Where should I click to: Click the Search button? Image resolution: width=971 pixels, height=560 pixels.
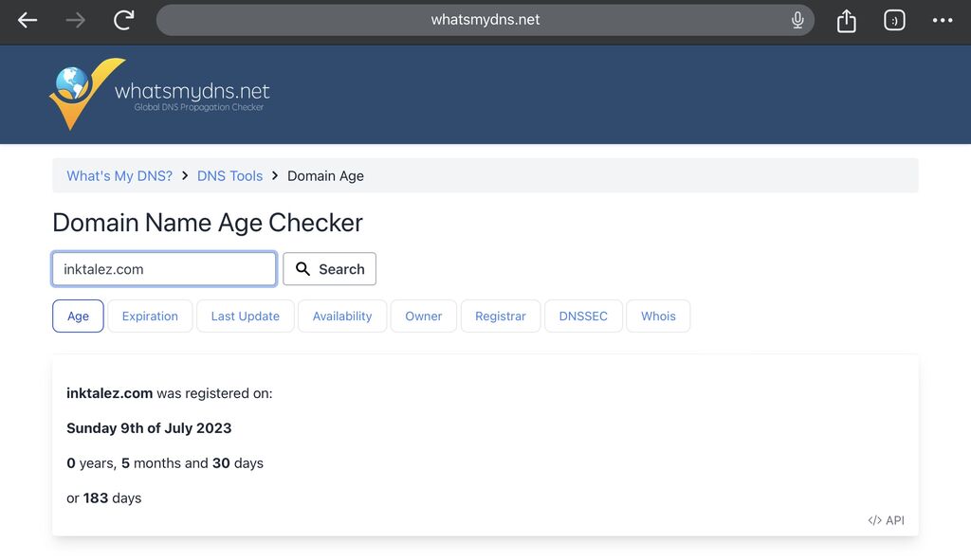pyautogui.click(x=329, y=269)
